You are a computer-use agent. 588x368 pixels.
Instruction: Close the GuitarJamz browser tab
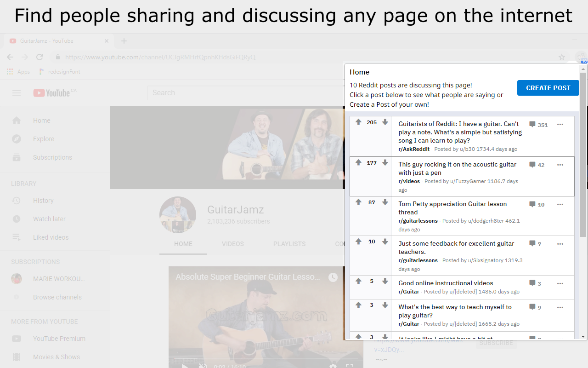(107, 41)
